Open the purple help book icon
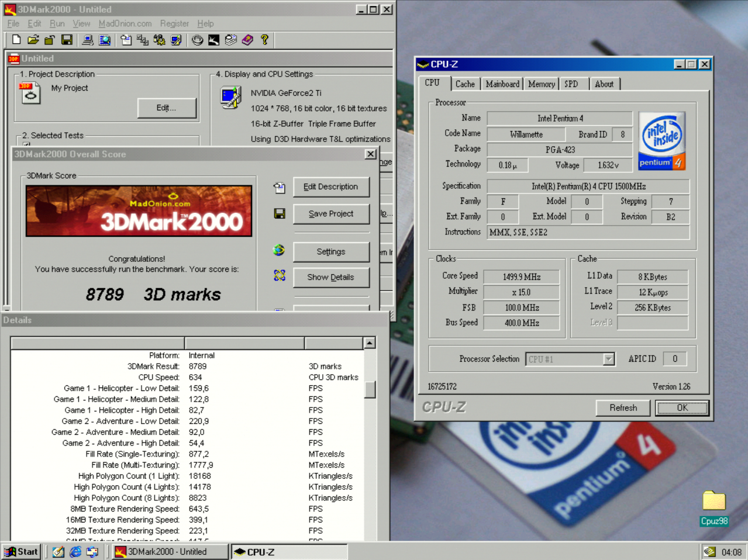The width and height of the screenshot is (748, 560). click(x=247, y=40)
